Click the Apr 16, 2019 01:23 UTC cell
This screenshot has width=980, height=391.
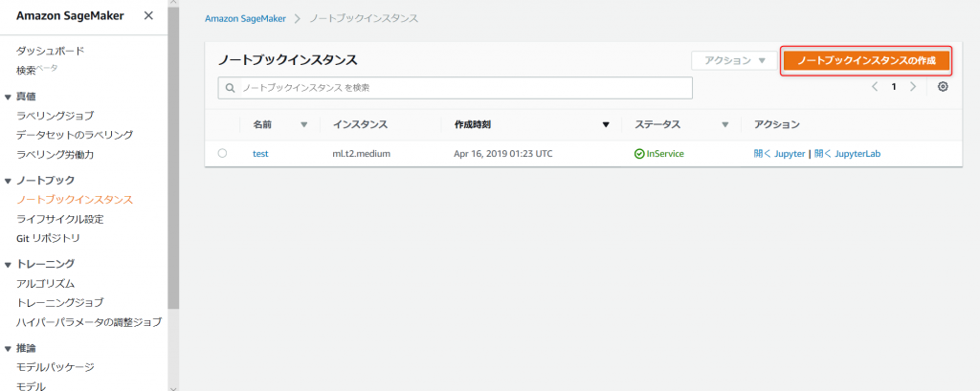coord(503,154)
